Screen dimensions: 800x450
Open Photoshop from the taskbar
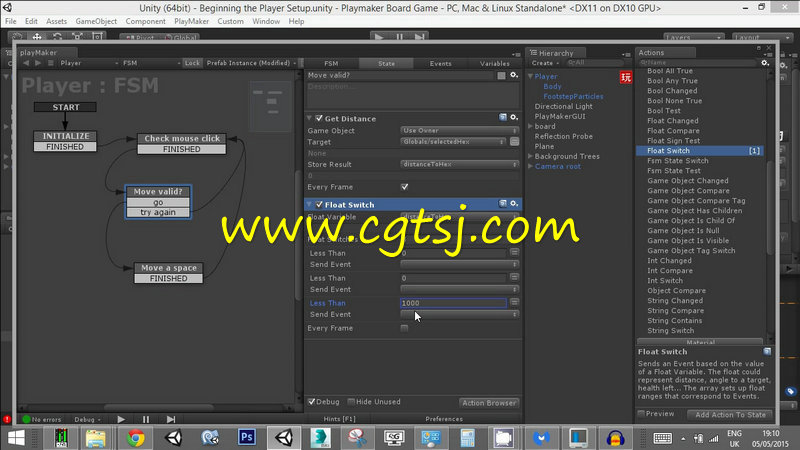point(247,437)
